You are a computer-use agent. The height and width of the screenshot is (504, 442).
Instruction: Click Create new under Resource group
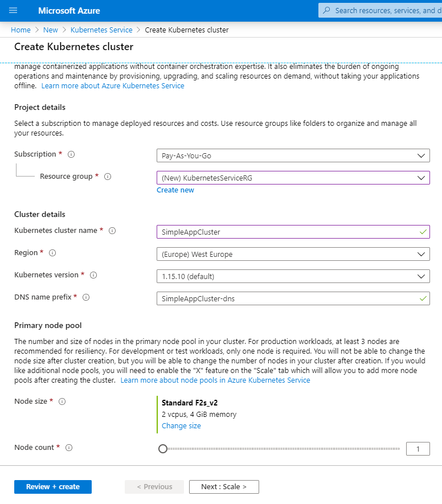click(x=175, y=190)
